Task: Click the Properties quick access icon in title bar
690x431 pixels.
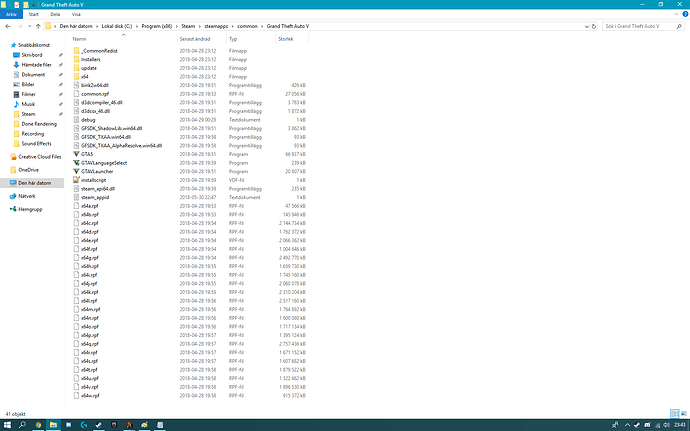Action: 17,5
